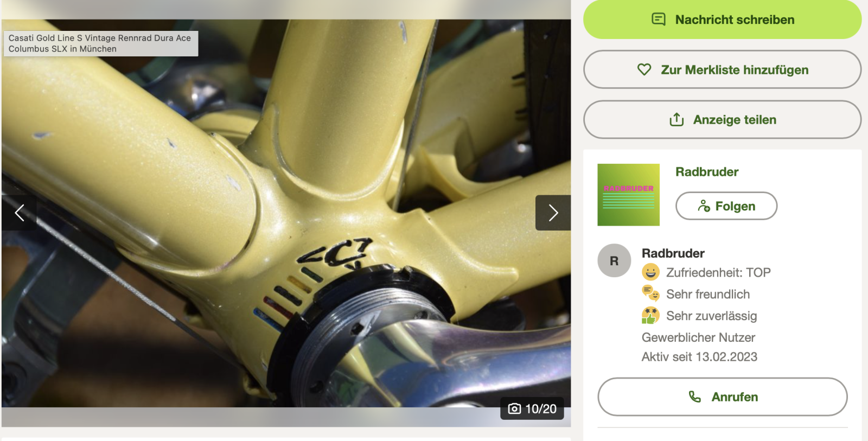Click the text 'Sehr zuverlässig'

click(711, 316)
